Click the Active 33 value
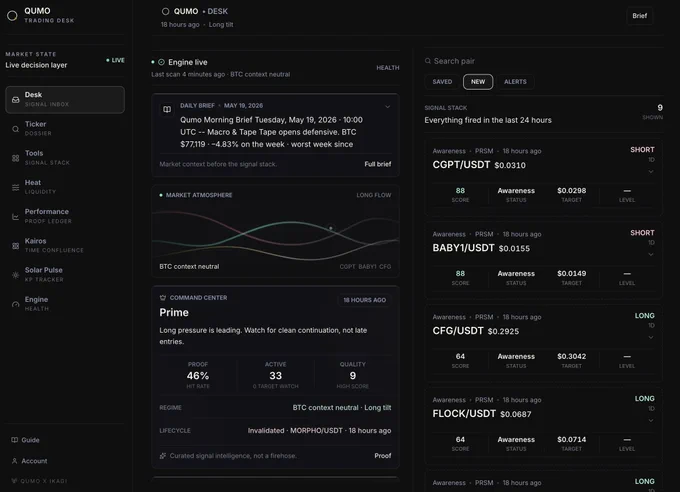 tap(275, 376)
